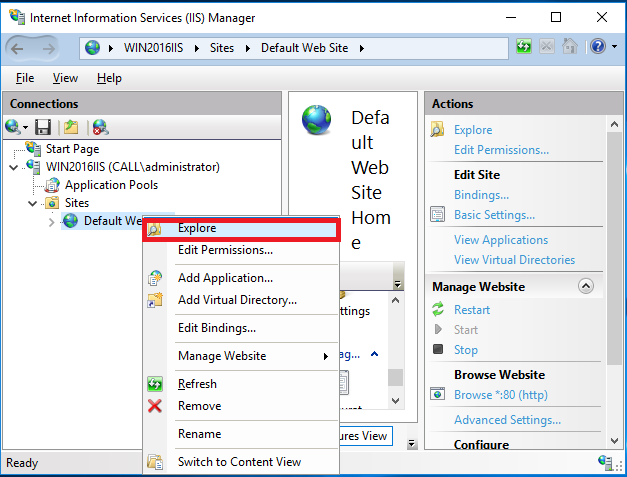Click breadcrumb arrow after WIN2016IIS
627x477 pixels.
point(197,48)
